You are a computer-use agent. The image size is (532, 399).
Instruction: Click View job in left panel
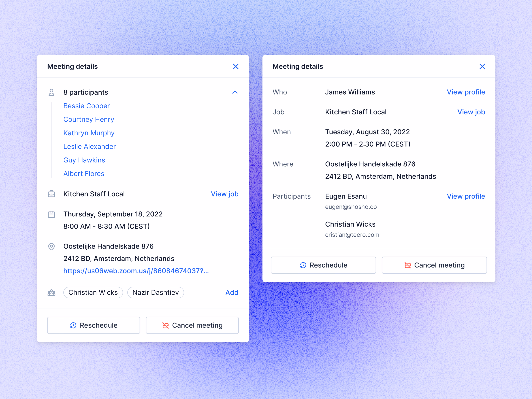coord(225,194)
